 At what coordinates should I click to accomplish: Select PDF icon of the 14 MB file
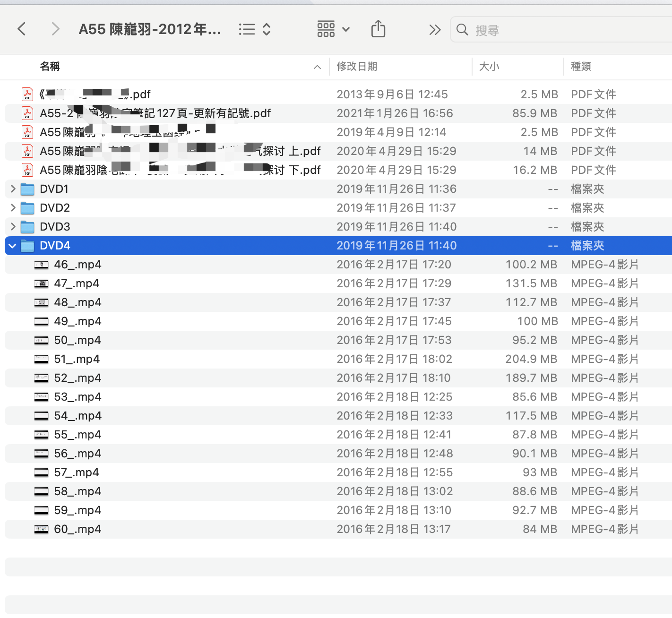(x=27, y=151)
